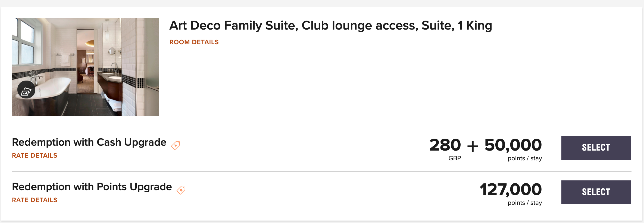Click the plus sign between 280 and 50,000
This screenshot has width=644, height=223.
pyautogui.click(x=473, y=146)
